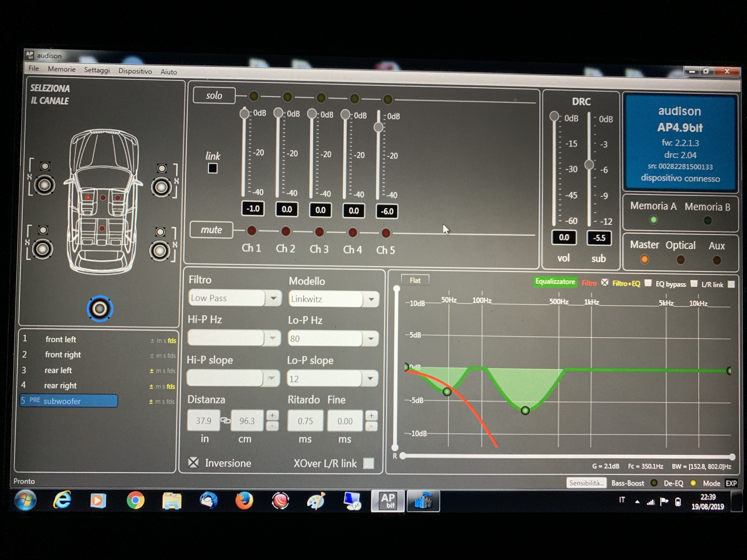Mute channel Ch 2
747x560 pixels.
(x=286, y=231)
